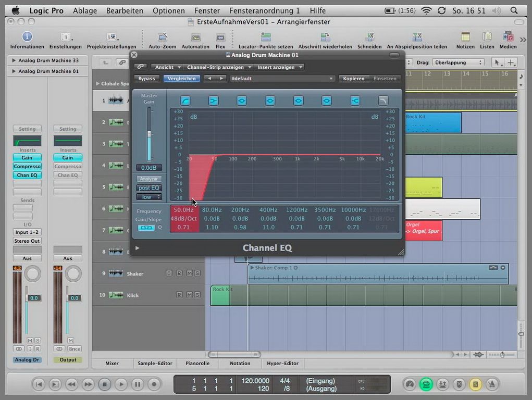
Task: Expand Analog Drum Machine 01 inspector section
Action: pyautogui.click(x=14, y=71)
